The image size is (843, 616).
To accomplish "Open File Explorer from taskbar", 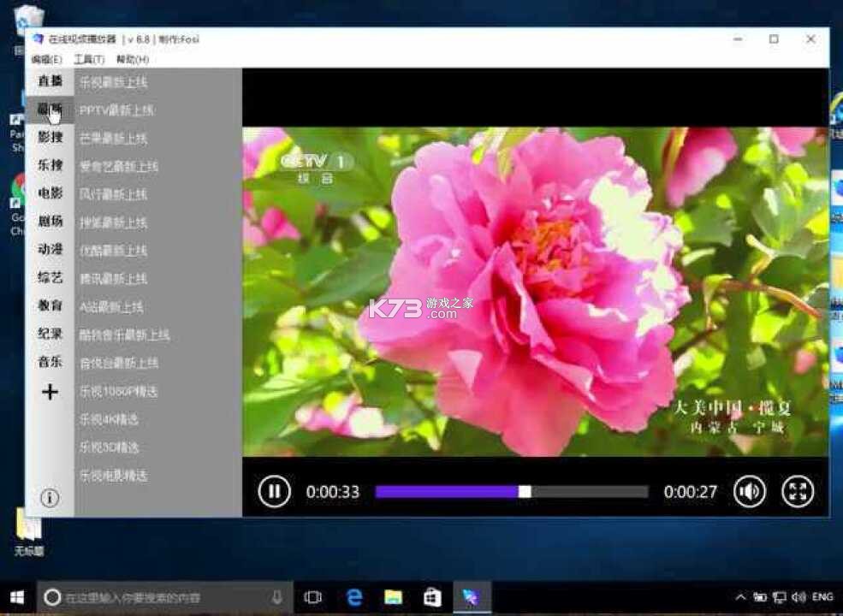I will pos(393,597).
